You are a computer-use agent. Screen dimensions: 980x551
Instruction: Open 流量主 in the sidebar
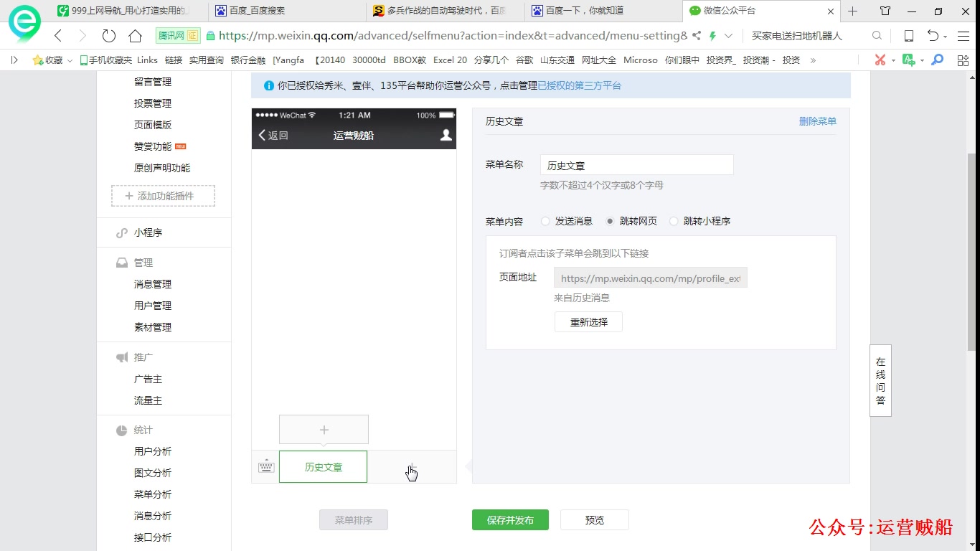(x=148, y=400)
